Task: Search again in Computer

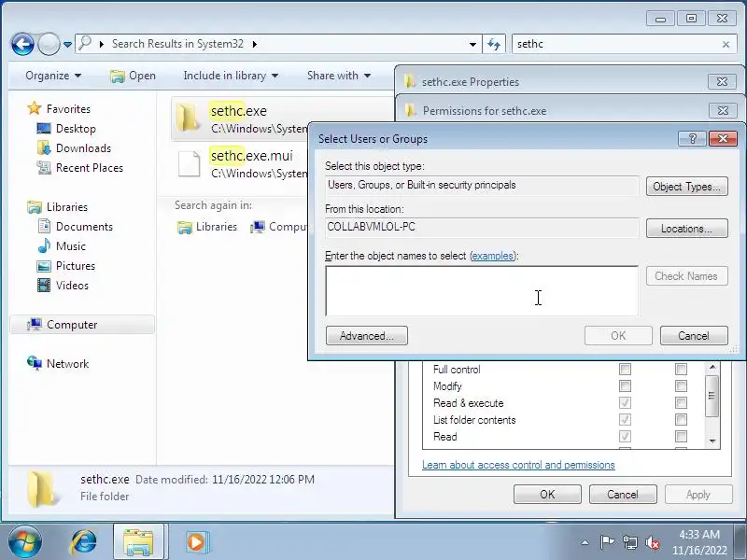Action: coord(278,227)
